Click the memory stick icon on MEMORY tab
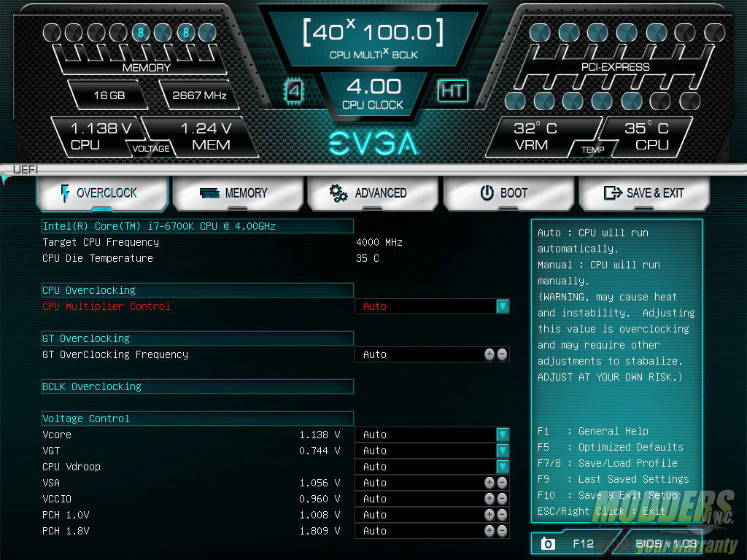This screenshot has width=747, height=560. pos(209,193)
